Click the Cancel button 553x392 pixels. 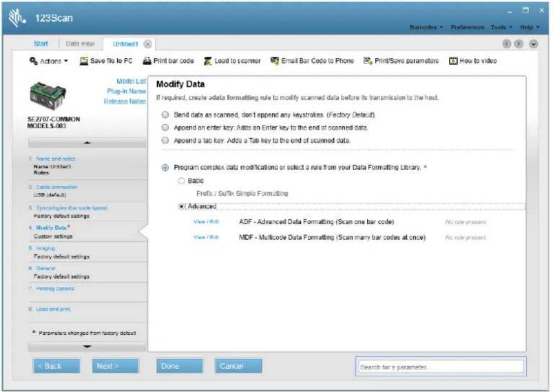[x=238, y=366]
